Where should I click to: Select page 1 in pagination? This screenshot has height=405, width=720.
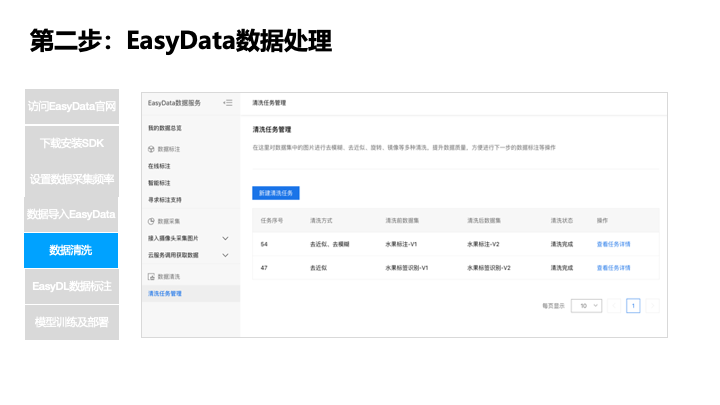click(x=633, y=306)
